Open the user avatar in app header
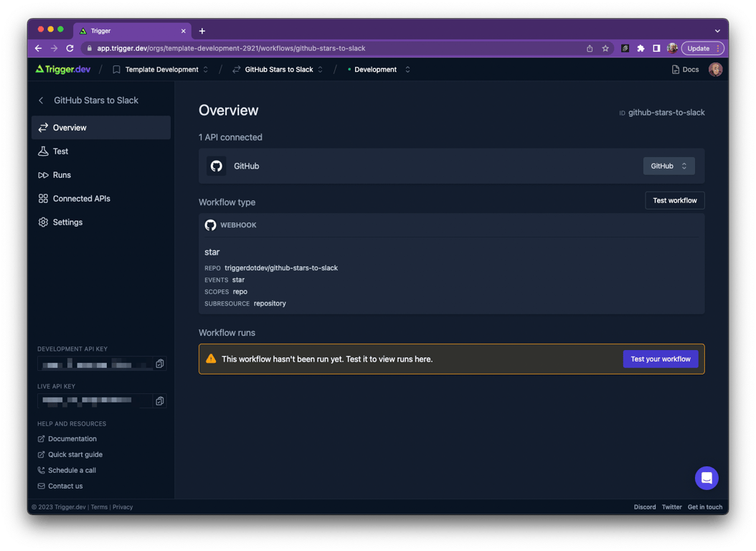Image resolution: width=756 pixels, height=551 pixels. tap(715, 70)
